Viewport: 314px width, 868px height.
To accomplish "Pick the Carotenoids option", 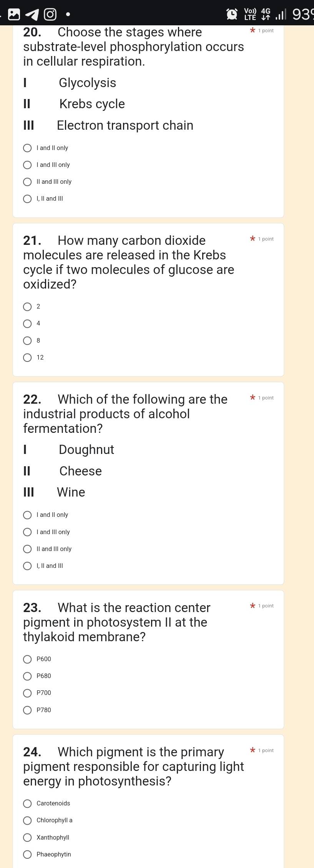I will [28, 803].
